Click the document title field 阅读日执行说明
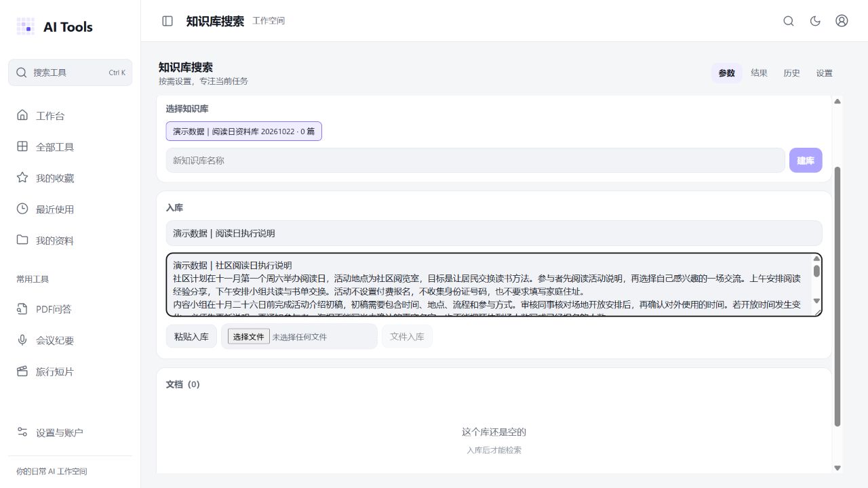 coord(494,233)
